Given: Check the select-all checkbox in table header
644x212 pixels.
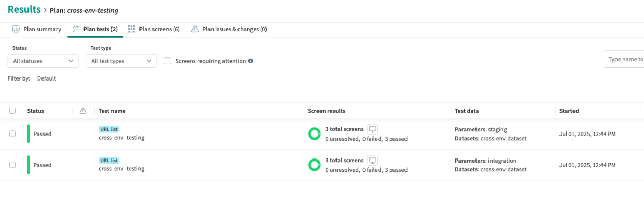Looking at the screenshot, I should tap(12, 111).
